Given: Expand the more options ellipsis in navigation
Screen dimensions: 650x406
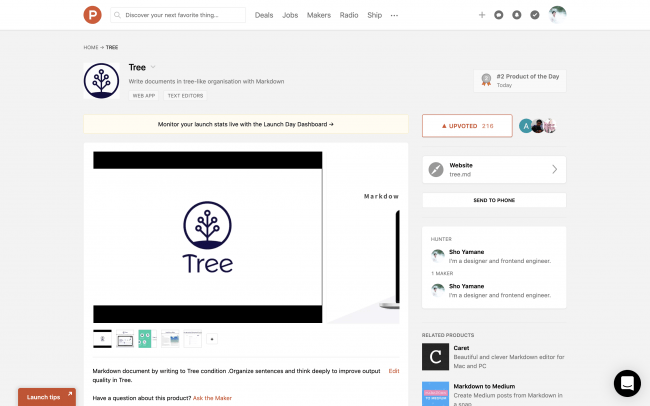Looking at the screenshot, I should pos(394,15).
